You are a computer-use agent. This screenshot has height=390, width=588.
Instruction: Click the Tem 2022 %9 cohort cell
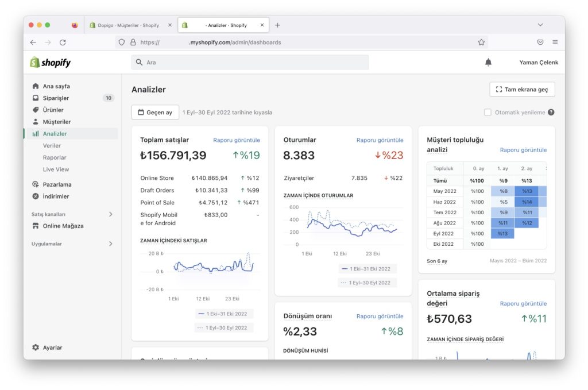tap(502, 213)
